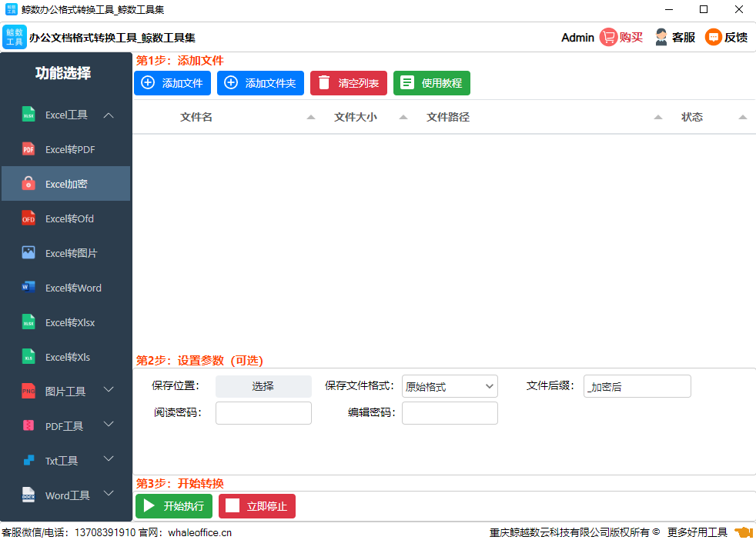Screen dimensions: 756x540
Task: Click the customer service avatar icon
Action: (x=661, y=37)
